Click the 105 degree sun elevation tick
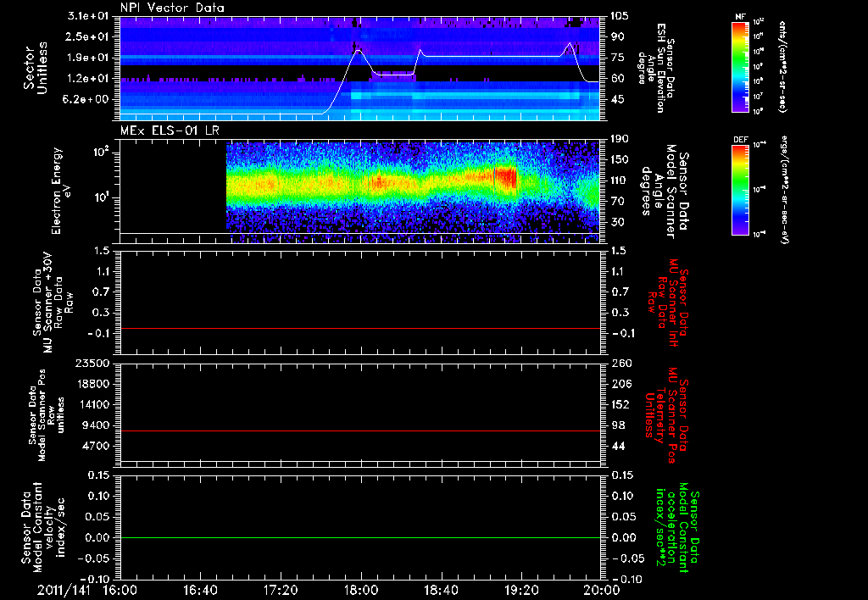The width and height of the screenshot is (868, 600). 620,16
